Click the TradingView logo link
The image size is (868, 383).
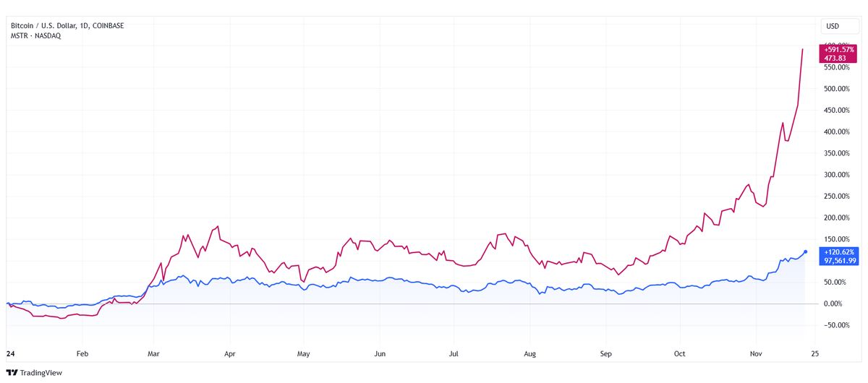coord(35,372)
